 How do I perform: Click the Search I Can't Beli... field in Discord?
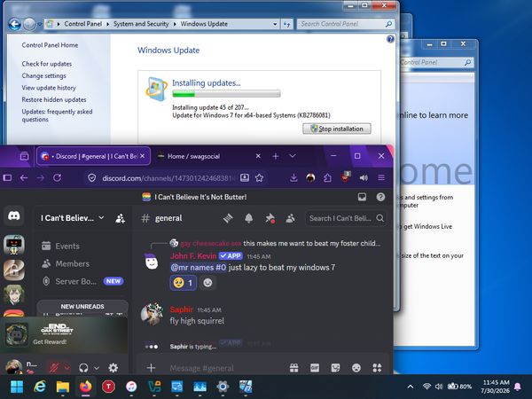click(x=346, y=218)
